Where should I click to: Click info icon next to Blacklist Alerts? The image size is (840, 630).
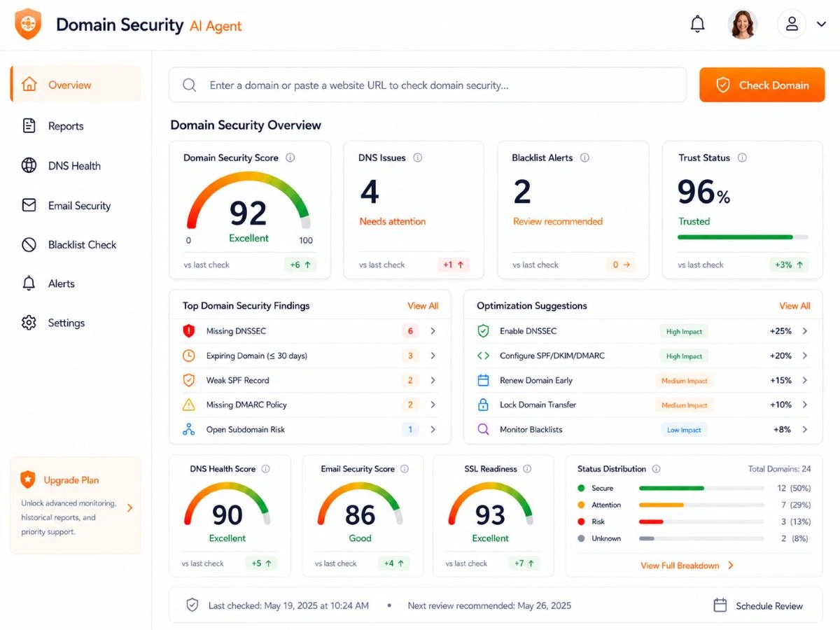pyautogui.click(x=584, y=158)
